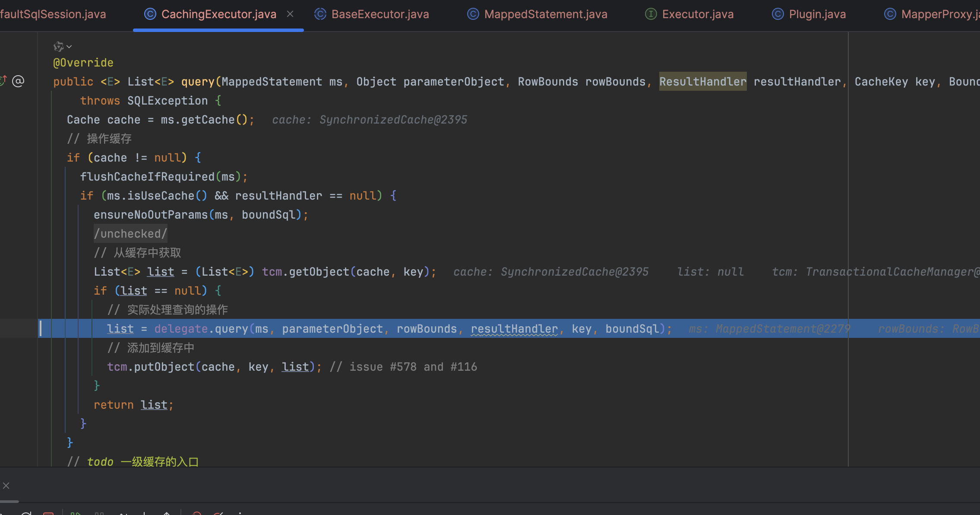Click 'if (cache != null)' condition
This screenshot has height=515, width=980.
(x=127, y=158)
